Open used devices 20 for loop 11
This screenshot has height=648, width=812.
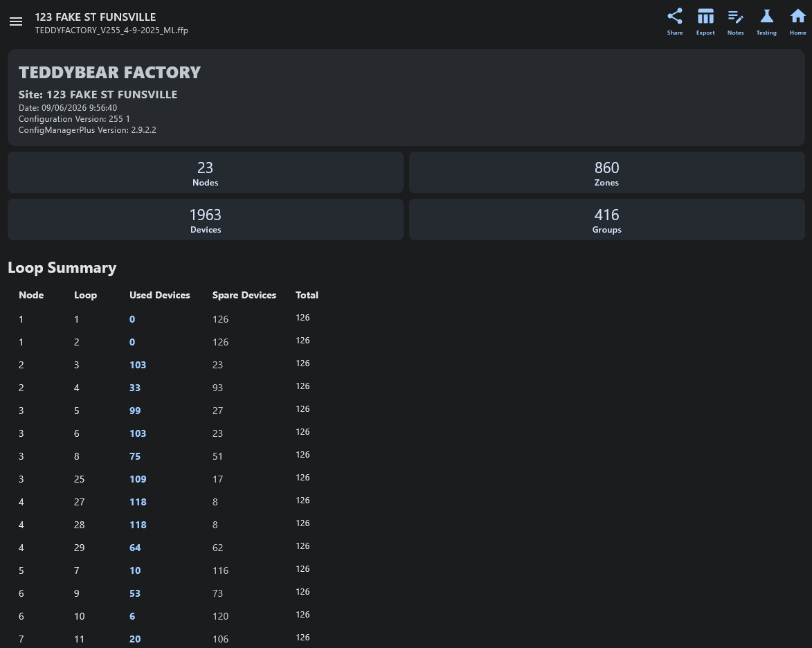click(135, 639)
